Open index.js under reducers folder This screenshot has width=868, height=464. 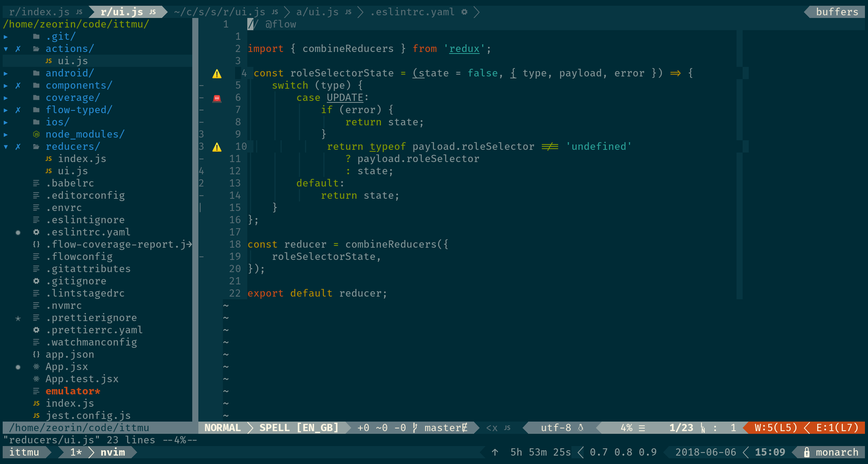[x=82, y=159]
